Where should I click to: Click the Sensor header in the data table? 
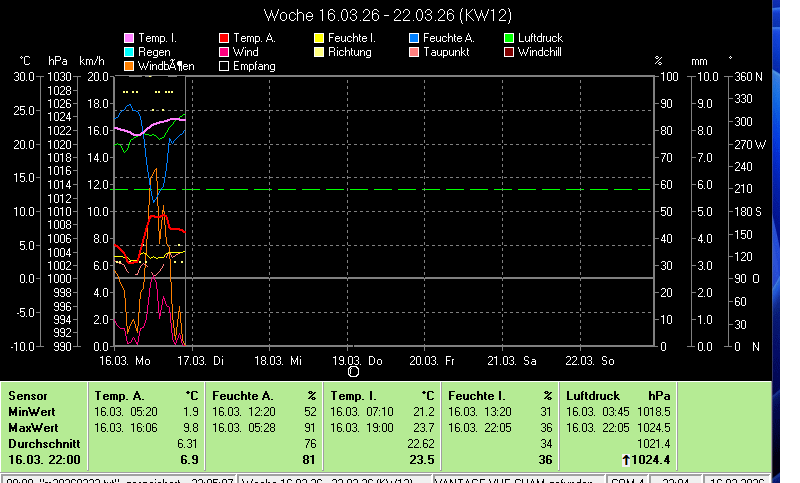27,395
